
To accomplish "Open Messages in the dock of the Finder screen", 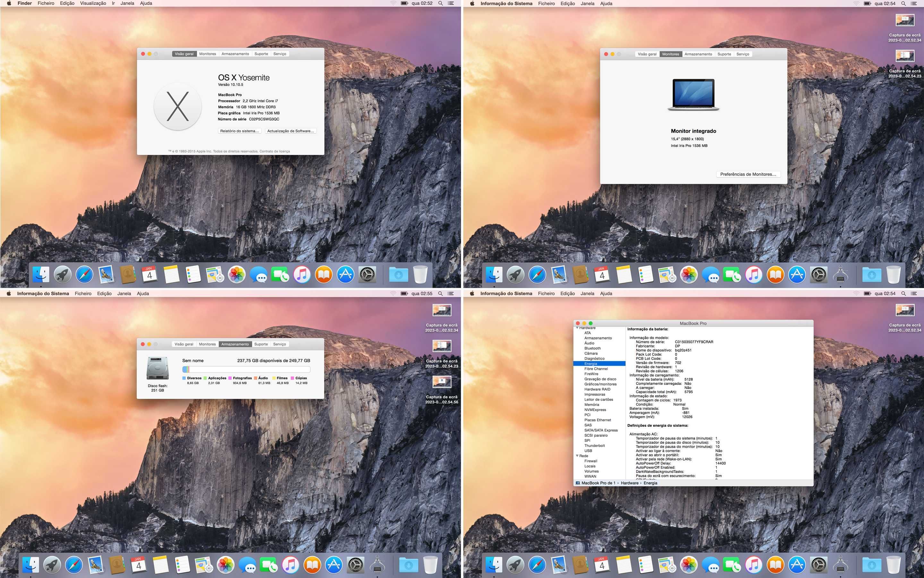I will pos(259,275).
